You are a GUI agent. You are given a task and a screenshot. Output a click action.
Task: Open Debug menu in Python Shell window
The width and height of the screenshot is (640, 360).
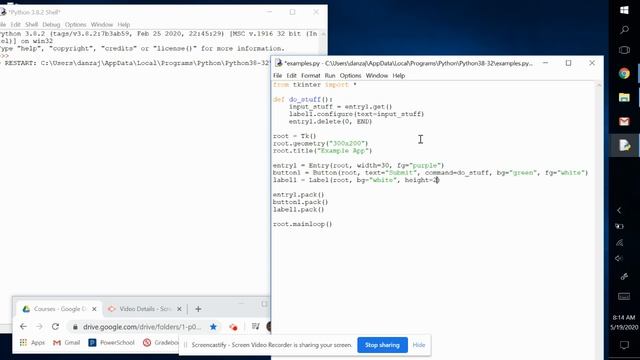51,24
